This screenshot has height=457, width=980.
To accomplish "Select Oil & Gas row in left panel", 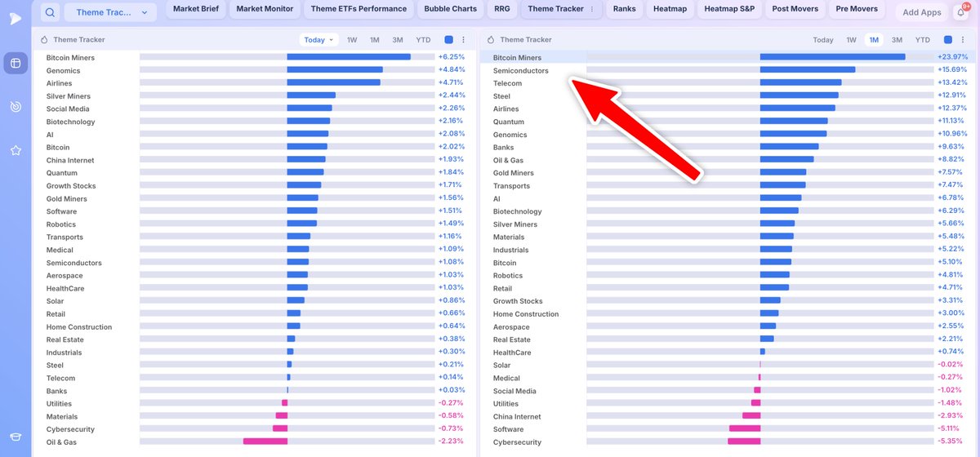I will tap(254, 442).
